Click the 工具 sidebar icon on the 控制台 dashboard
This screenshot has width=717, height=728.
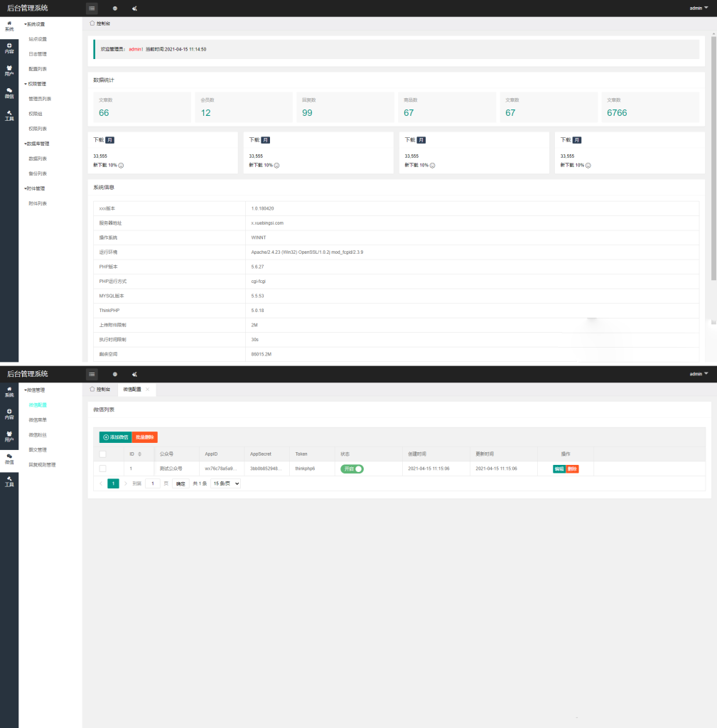(9, 115)
